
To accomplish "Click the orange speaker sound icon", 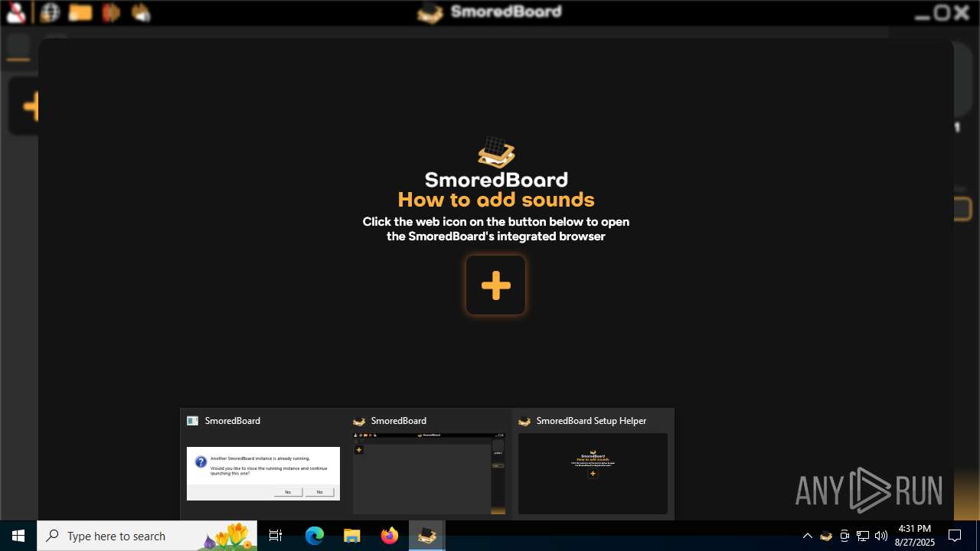I will tap(111, 12).
